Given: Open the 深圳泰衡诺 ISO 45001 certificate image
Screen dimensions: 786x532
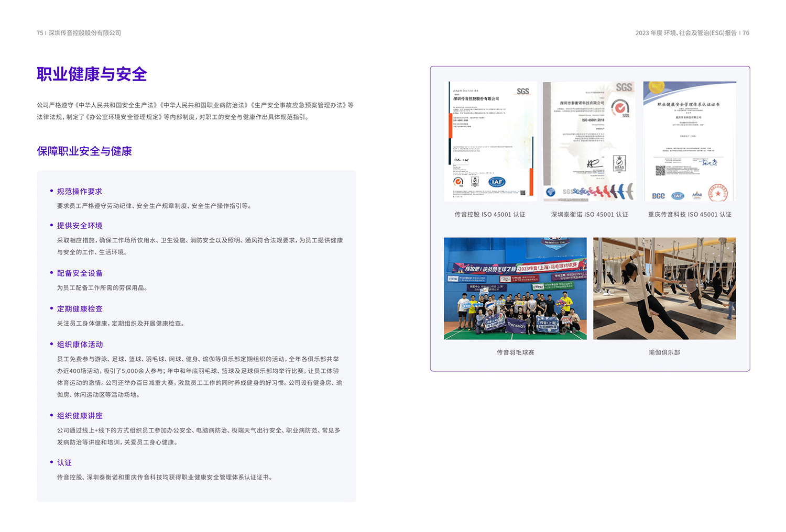Looking at the screenshot, I should tap(589, 141).
